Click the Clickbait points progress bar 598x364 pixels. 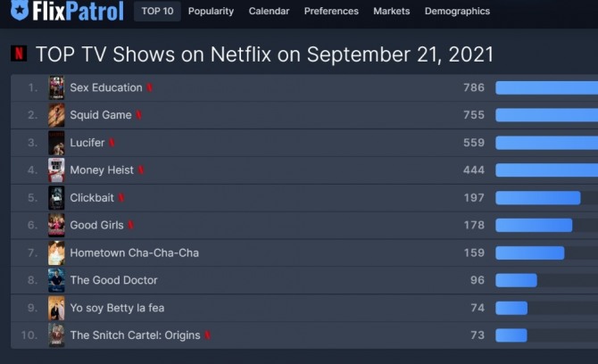[x=538, y=198]
